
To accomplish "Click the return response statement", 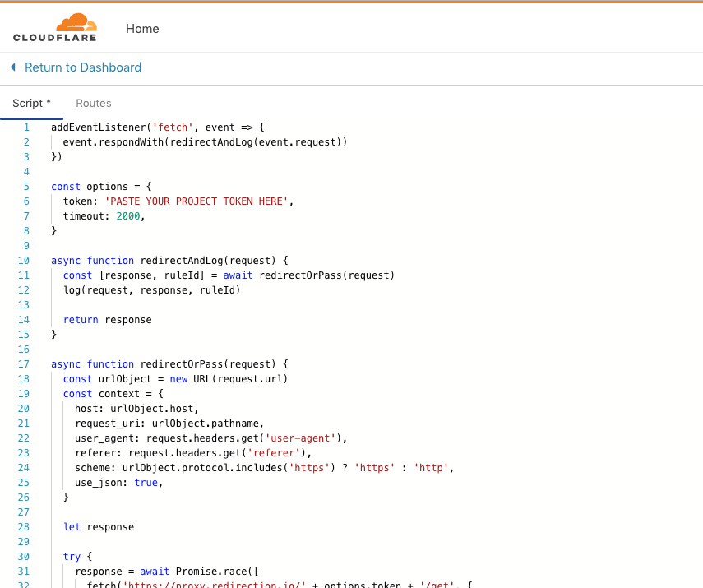I will (x=107, y=320).
